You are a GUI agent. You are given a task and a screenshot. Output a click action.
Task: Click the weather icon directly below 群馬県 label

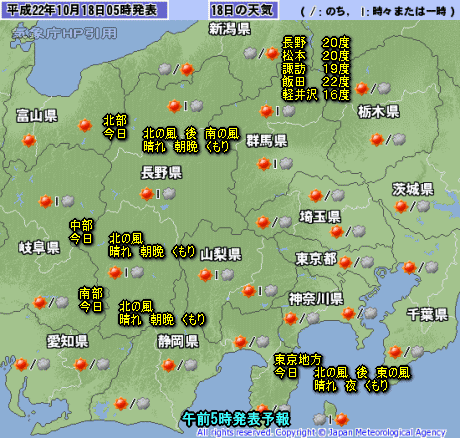point(275,164)
